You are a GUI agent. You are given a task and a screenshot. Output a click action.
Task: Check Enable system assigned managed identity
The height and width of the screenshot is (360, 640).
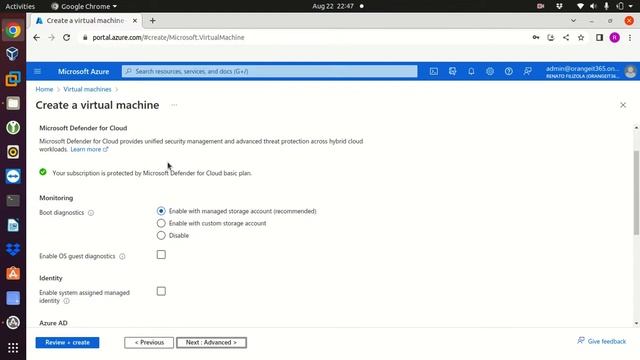(x=161, y=291)
